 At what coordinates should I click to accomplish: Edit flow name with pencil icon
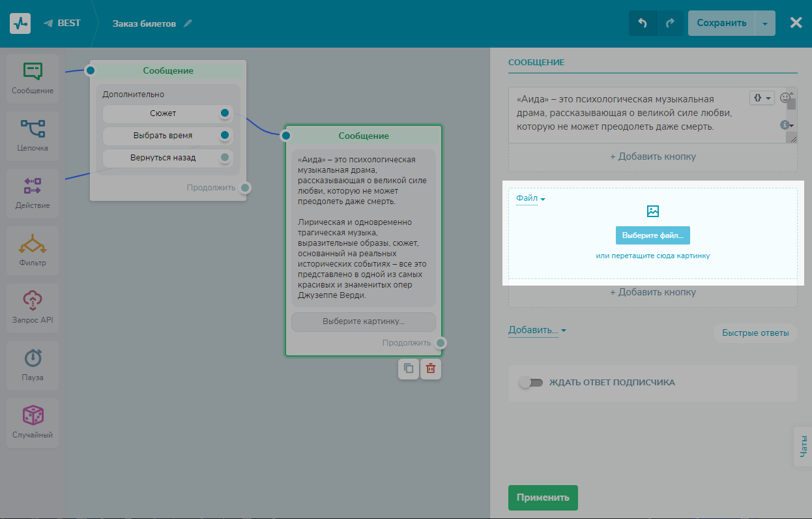pos(188,23)
